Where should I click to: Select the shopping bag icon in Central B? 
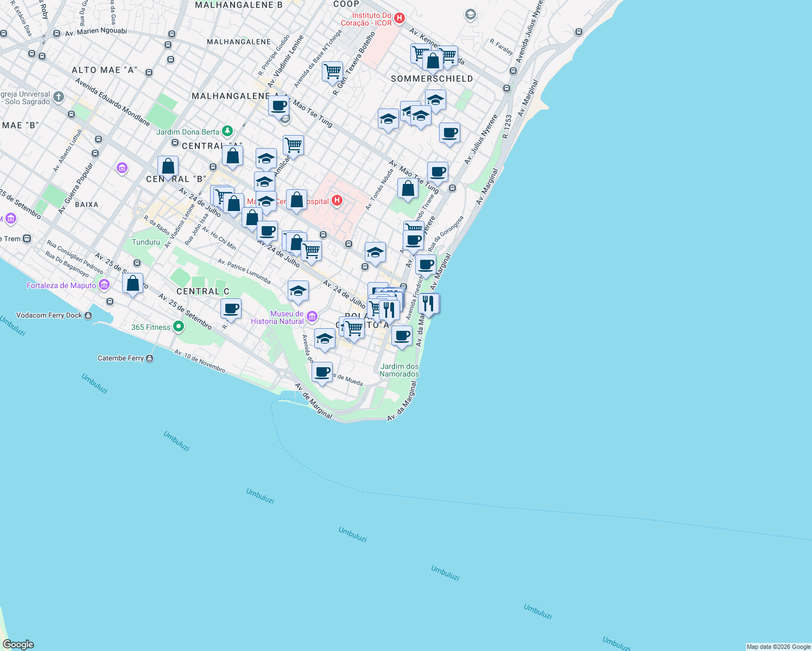pyautogui.click(x=168, y=165)
